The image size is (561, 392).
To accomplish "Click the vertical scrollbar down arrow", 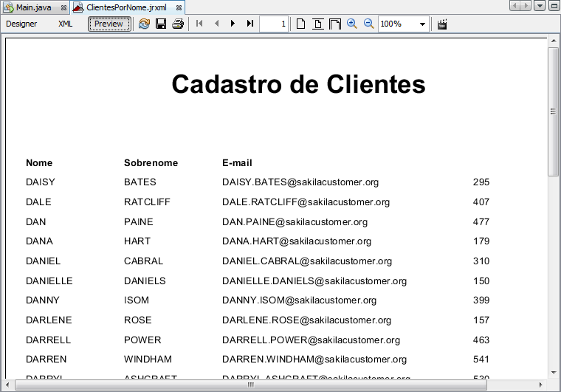I will point(554,374).
